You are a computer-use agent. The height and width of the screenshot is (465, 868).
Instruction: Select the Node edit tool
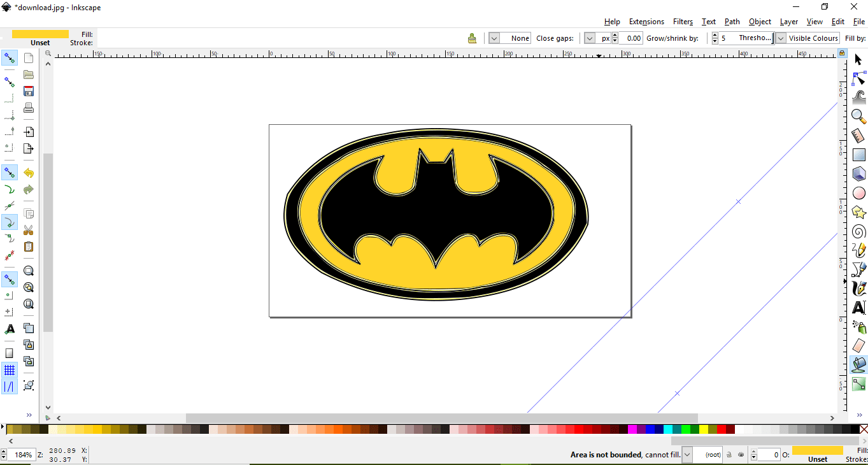pyautogui.click(x=858, y=78)
